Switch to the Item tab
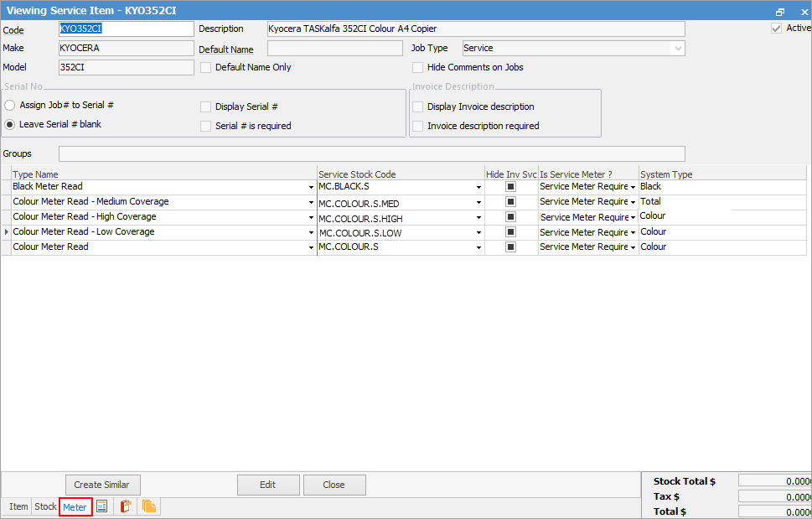 tap(18, 506)
